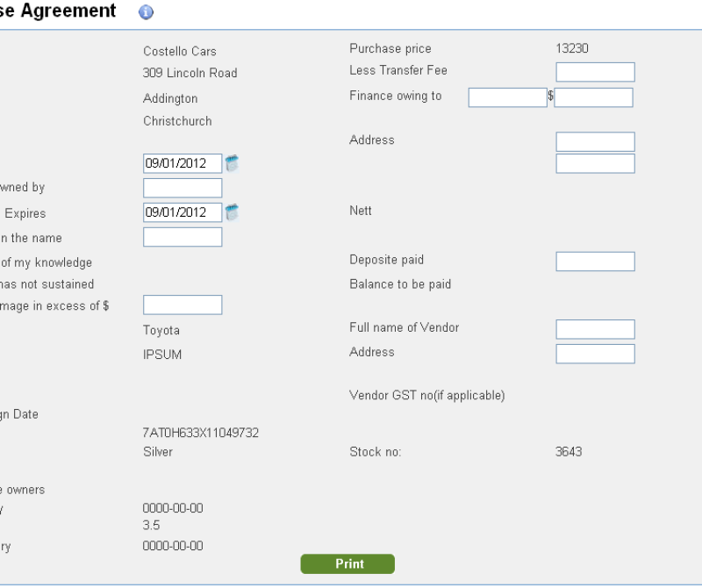This screenshot has height=588, width=702.
Task: Click the Full name of Vendor field
Action: pyautogui.click(x=596, y=329)
